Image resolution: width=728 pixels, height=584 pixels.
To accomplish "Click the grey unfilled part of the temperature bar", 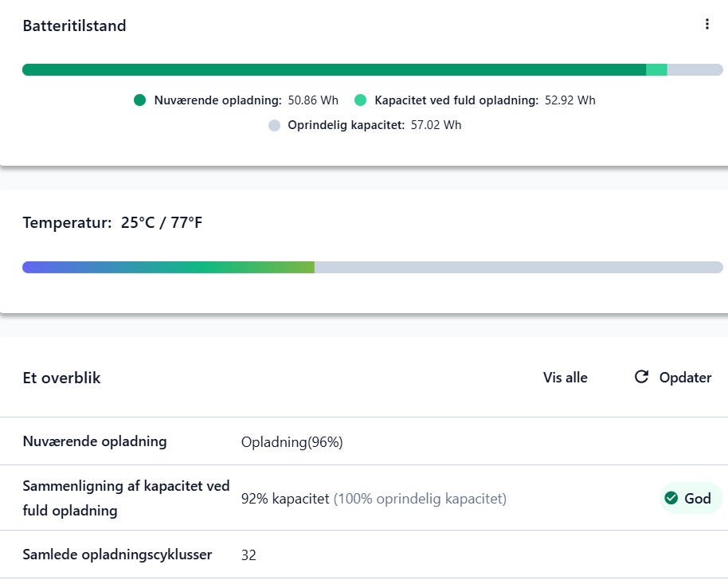I will tap(518, 268).
